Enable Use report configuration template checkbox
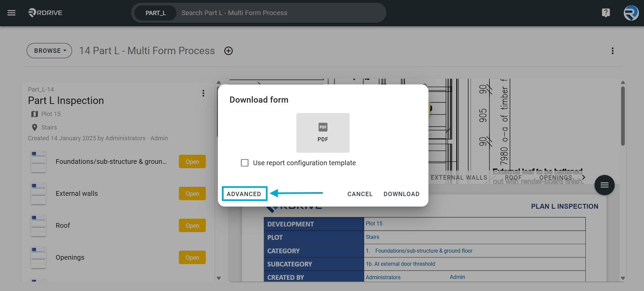 [245, 163]
